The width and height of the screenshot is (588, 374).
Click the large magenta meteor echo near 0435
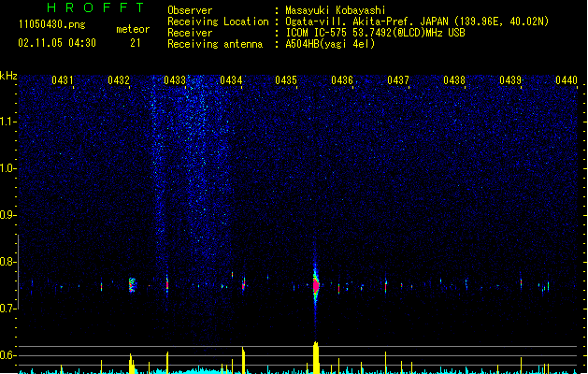point(316,286)
